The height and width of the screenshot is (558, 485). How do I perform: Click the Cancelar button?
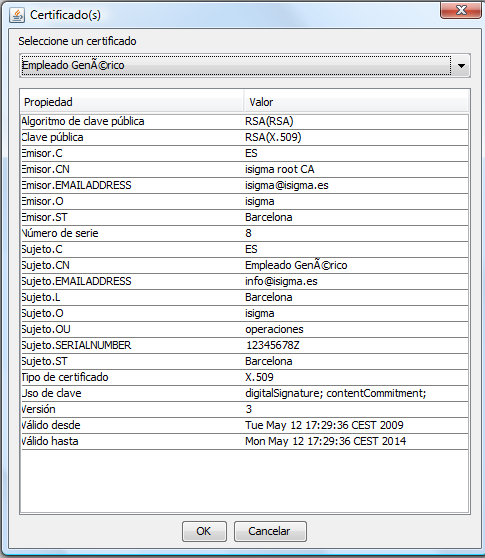coord(270,531)
